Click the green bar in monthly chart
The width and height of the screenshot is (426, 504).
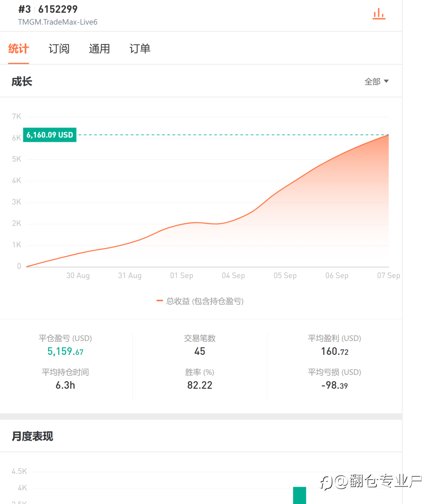[300, 495]
